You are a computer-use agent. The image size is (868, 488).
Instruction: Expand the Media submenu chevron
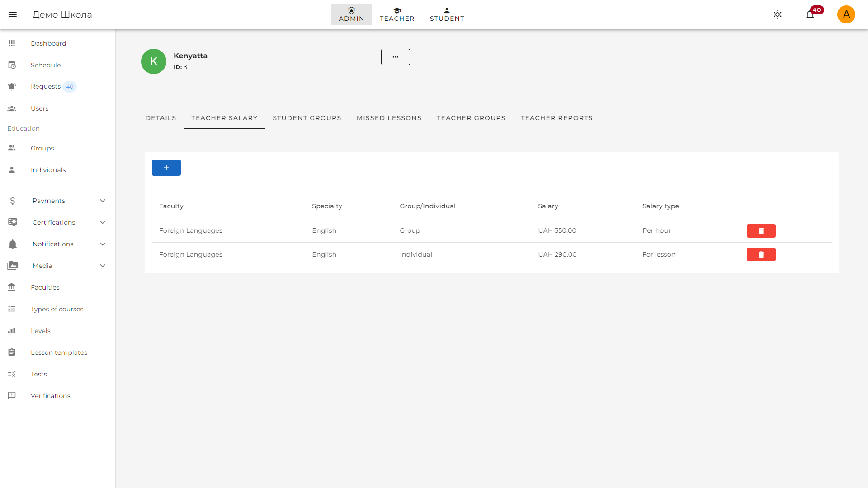(103, 266)
